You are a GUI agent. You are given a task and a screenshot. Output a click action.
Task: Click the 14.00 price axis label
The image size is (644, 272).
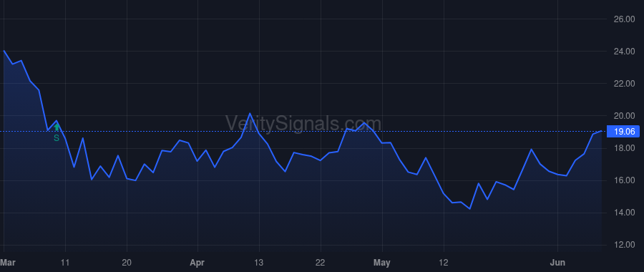(x=624, y=213)
